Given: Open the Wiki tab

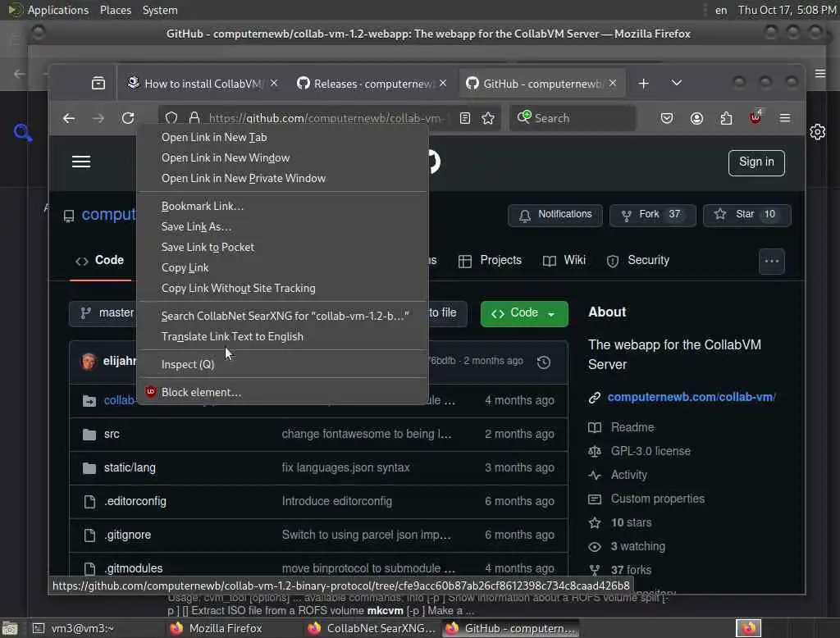Looking at the screenshot, I should (564, 260).
